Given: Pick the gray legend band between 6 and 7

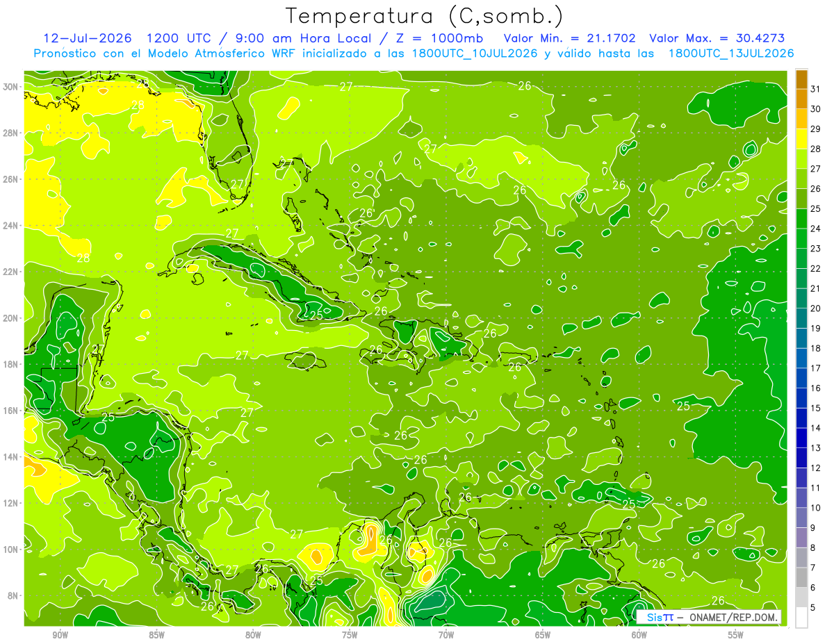Looking at the screenshot, I should click(801, 578).
